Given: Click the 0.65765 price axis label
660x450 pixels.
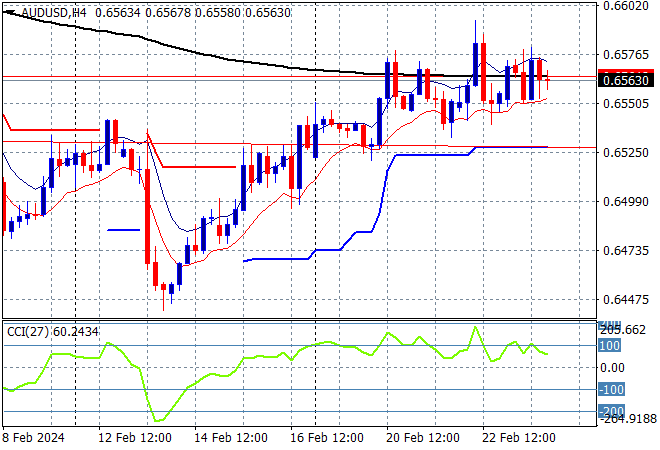Looking at the screenshot, I should [x=626, y=55].
